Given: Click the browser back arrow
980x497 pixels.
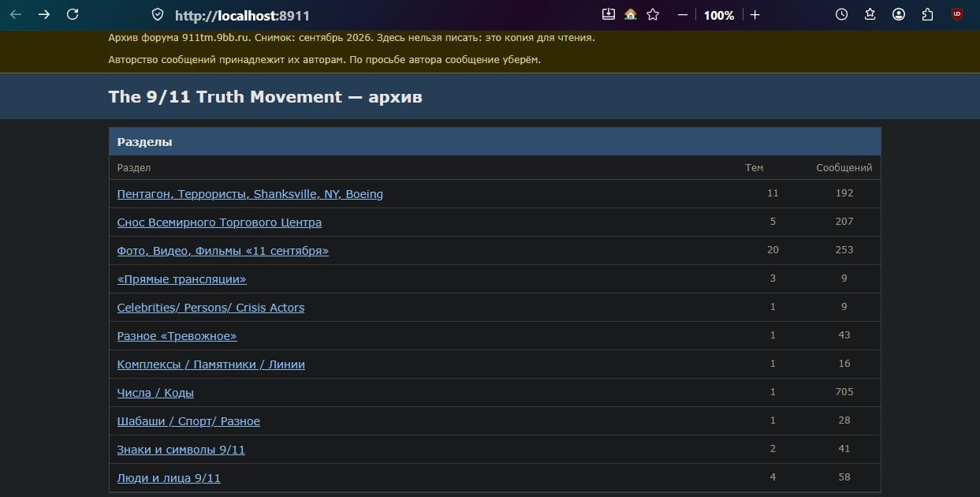Looking at the screenshot, I should [x=16, y=14].
